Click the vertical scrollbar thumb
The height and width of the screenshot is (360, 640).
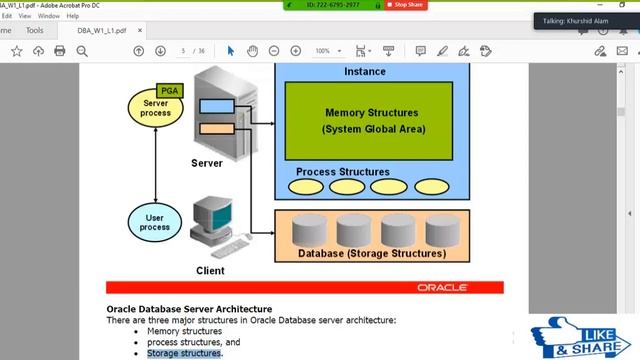point(621,112)
